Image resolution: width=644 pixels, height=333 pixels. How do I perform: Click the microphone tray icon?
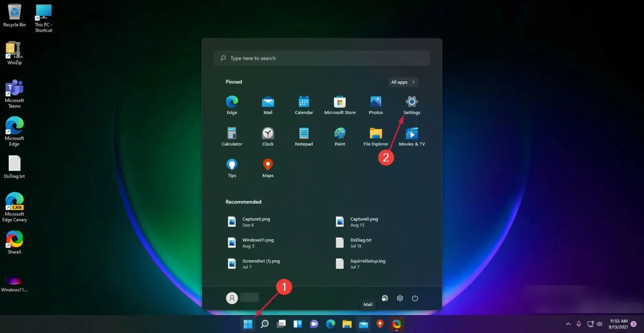(x=578, y=324)
